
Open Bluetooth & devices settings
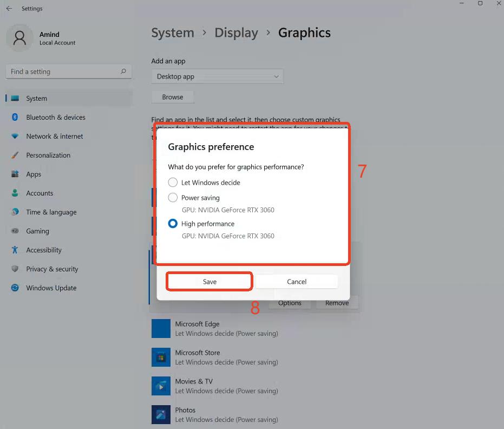click(x=55, y=118)
